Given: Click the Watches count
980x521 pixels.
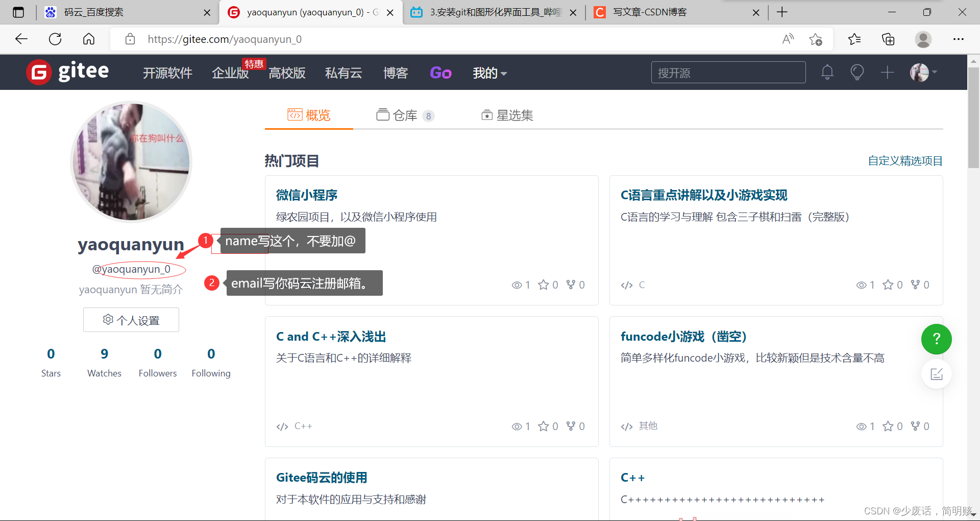Looking at the screenshot, I should (105, 354).
